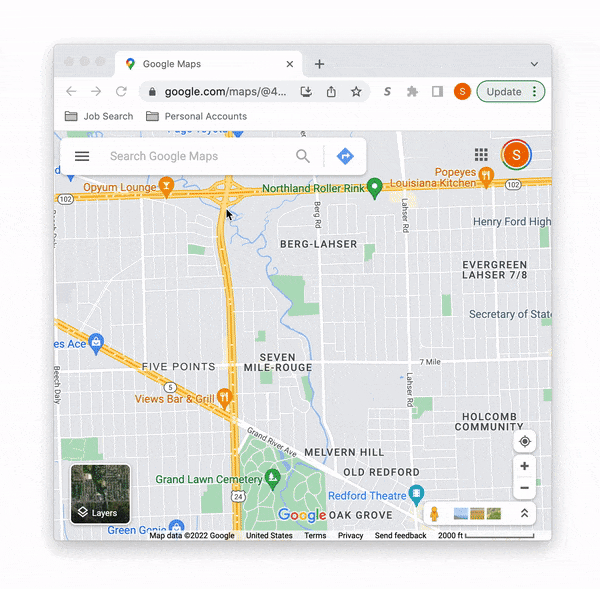600x589 pixels.
Task: Bookmark this page with the star icon
Action: (356, 92)
